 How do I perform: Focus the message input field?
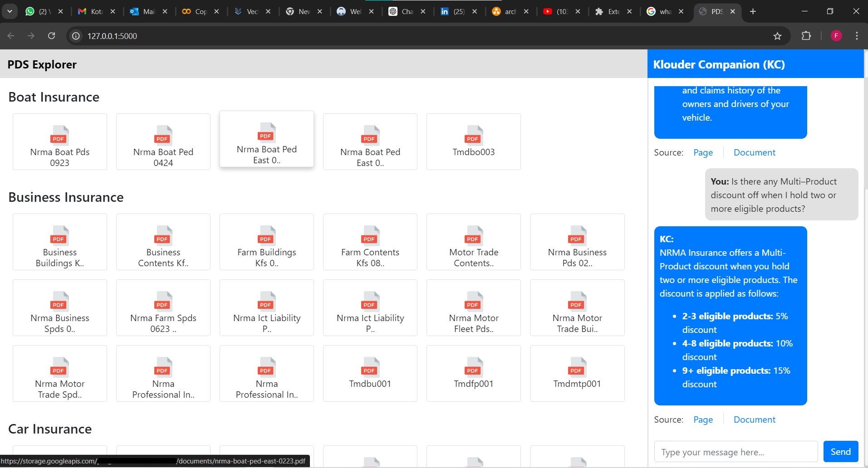tap(736, 452)
